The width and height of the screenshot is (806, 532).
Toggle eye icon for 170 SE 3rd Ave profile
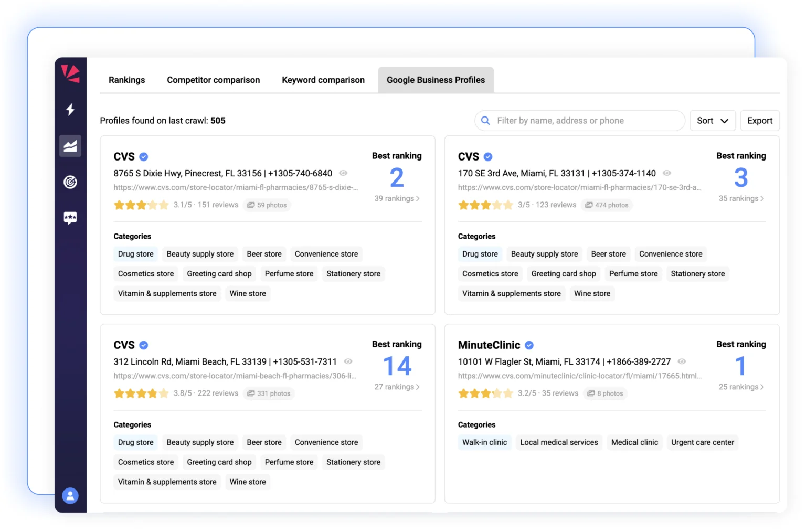pos(667,173)
